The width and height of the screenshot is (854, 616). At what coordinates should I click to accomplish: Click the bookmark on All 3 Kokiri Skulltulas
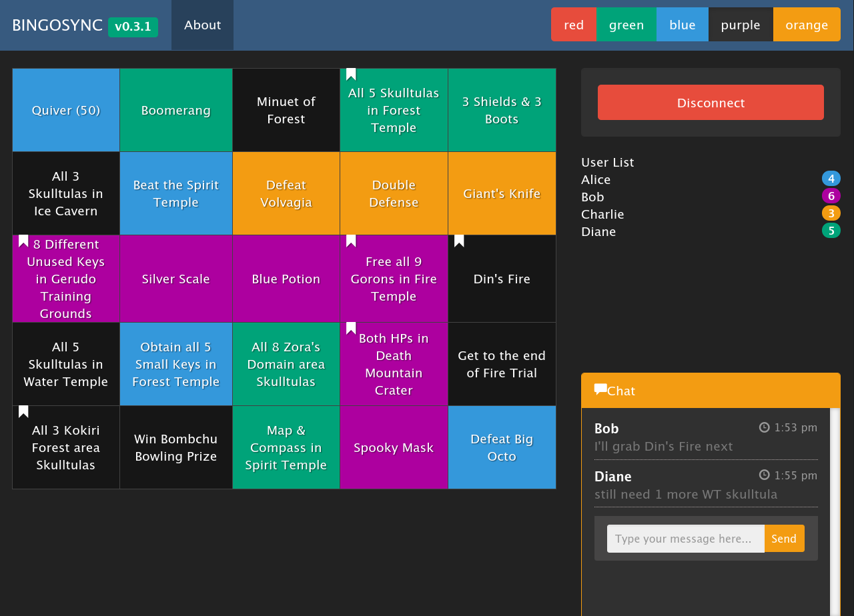[x=23, y=412]
